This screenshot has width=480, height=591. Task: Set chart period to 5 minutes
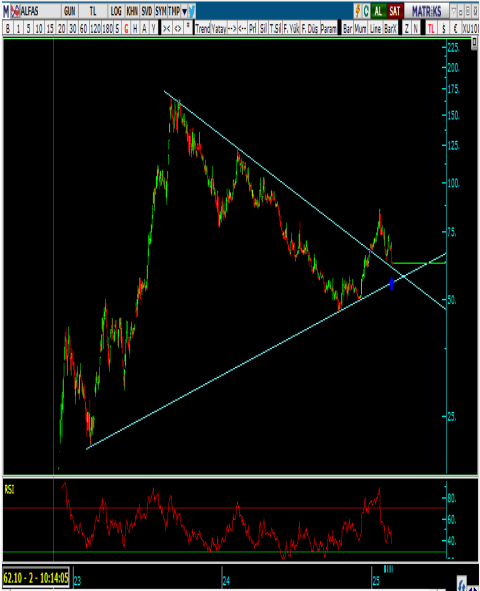29,28
